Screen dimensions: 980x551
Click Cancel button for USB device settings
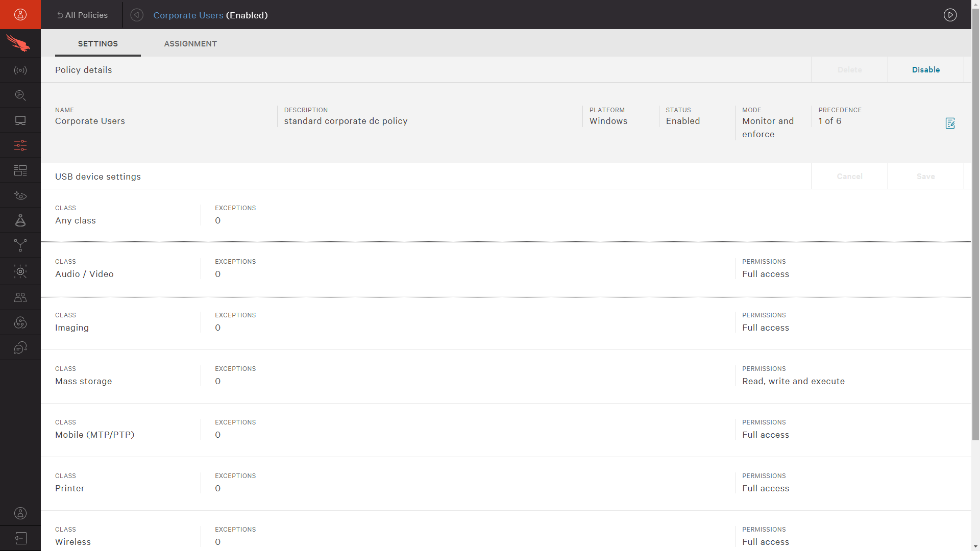click(x=849, y=176)
